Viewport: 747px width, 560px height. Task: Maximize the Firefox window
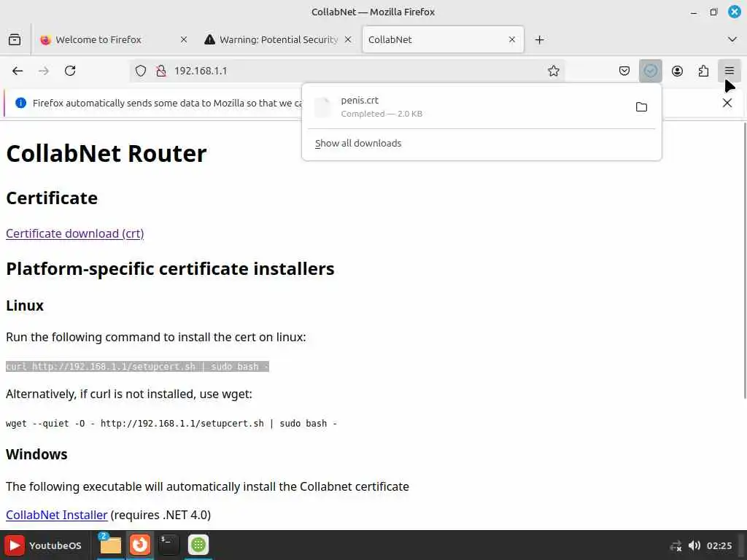point(713,12)
